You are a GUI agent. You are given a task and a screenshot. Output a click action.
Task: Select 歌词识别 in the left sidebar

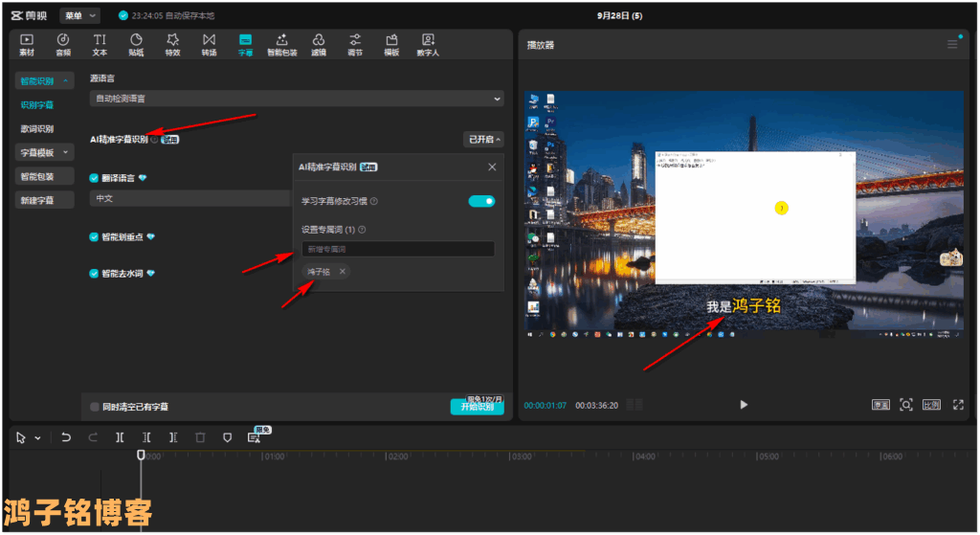tap(37, 128)
